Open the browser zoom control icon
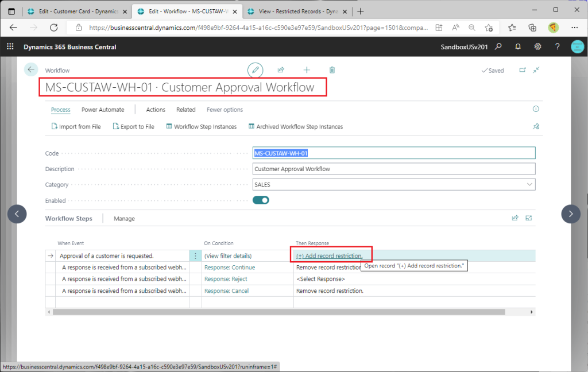Viewport: 588px width, 372px height. tap(472, 28)
